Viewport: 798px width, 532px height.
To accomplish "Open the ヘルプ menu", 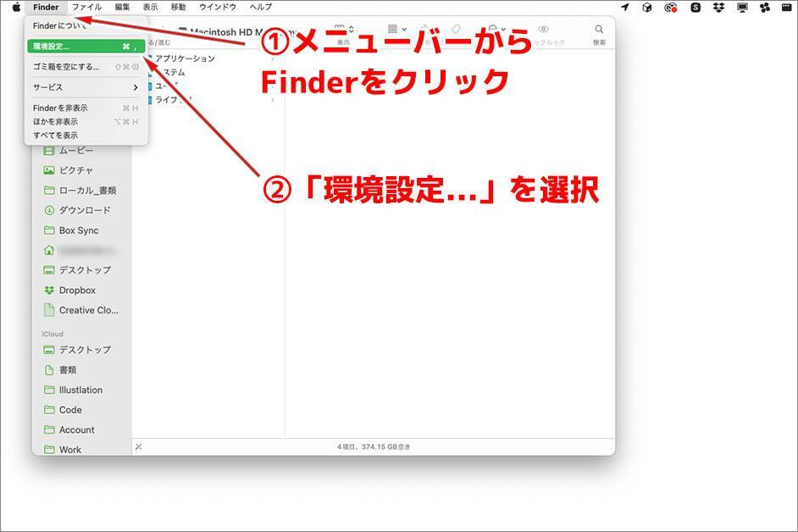I will click(261, 7).
